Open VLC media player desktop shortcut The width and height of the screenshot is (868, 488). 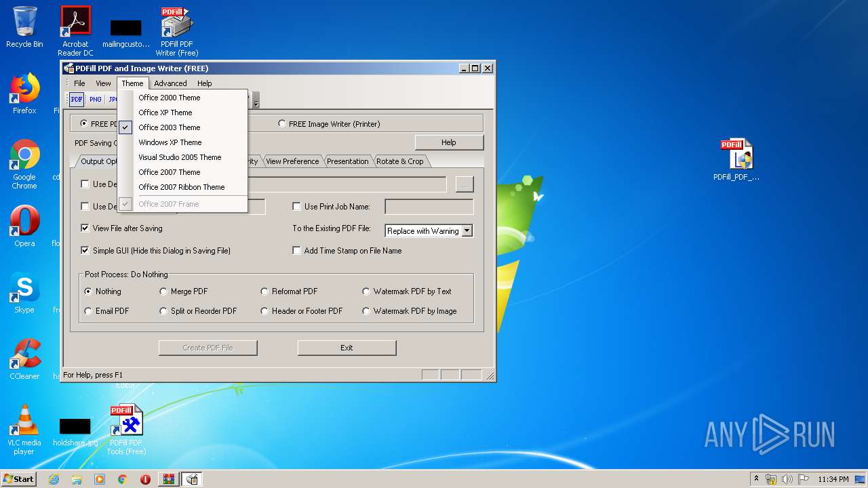[x=24, y=430]
